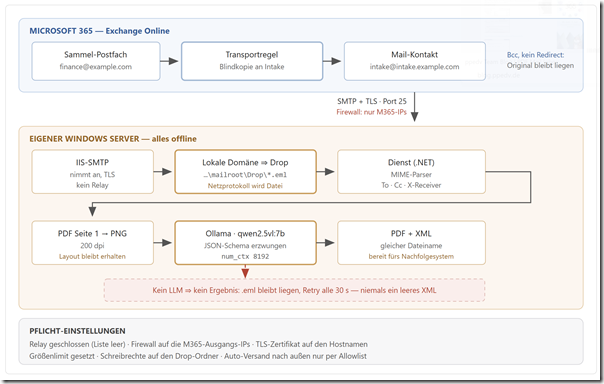This screenshot has height=384, width=604.
Task: Click the 'MICROSOFT 365 — Exchange Online' heading
Action: 99,31
